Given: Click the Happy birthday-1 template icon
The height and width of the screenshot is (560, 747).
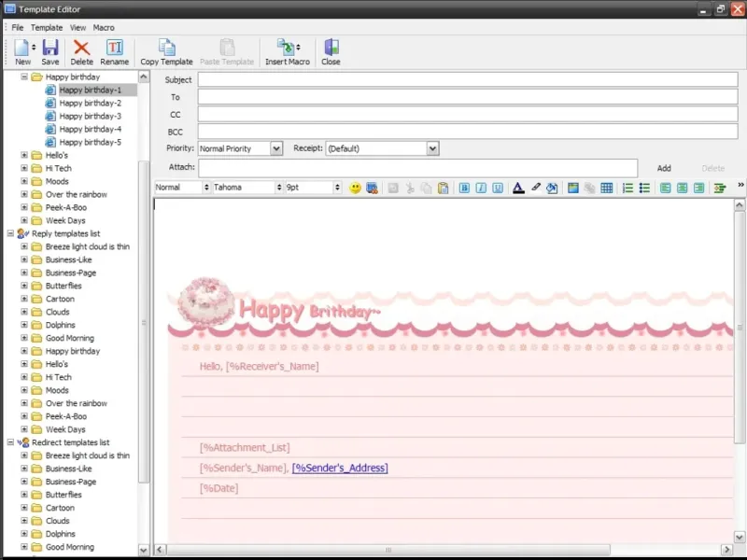Looking at the screenshot, I should click(x=50, y=90).
